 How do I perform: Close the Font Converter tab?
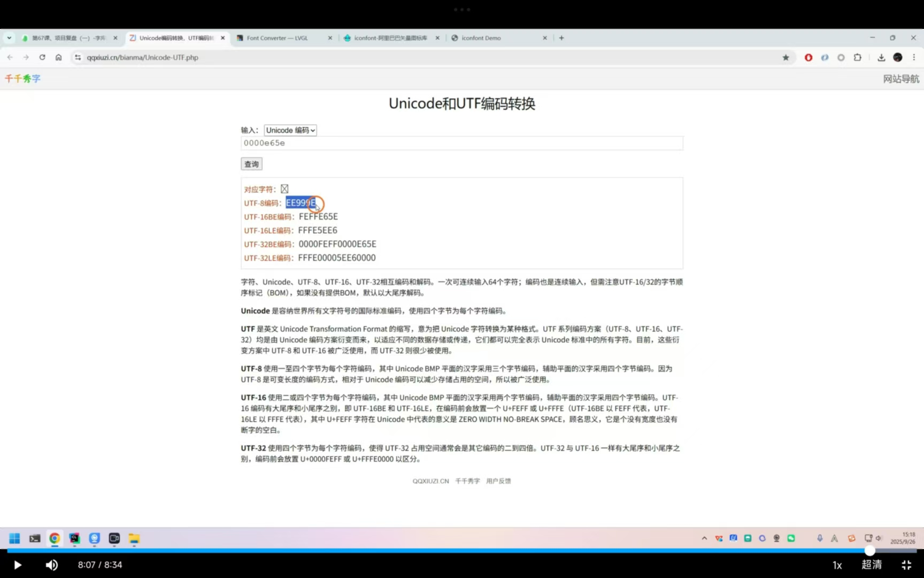[x=330, y=38]
